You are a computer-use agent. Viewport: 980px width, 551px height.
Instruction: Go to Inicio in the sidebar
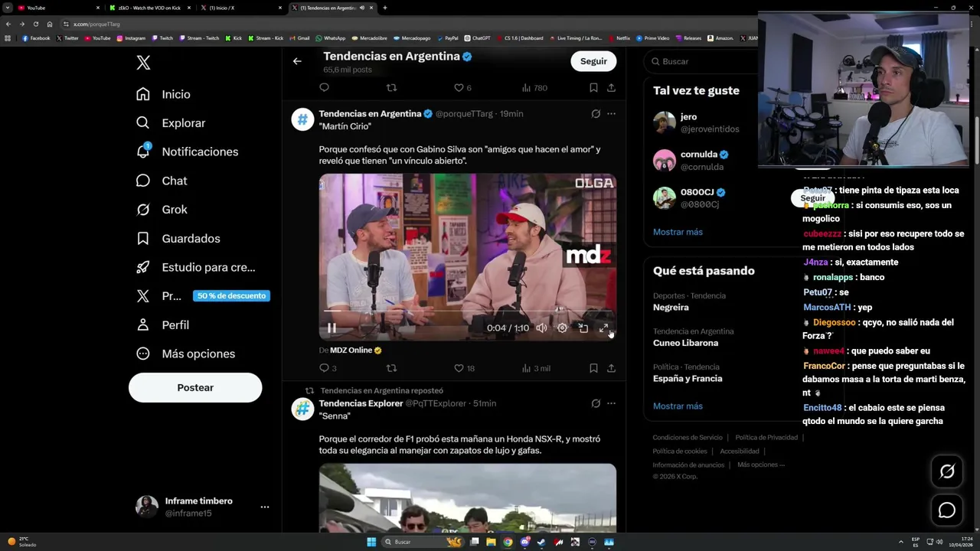[163, 94]
